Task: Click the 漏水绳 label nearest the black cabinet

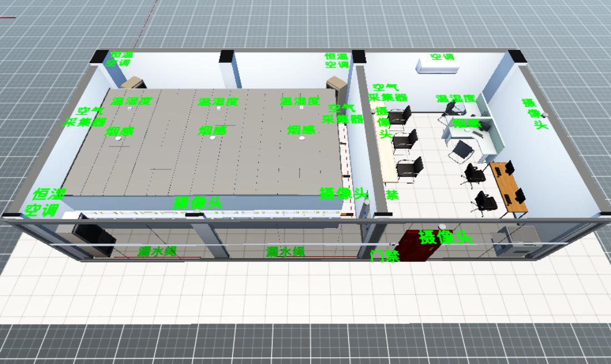Action: [157, 251]
